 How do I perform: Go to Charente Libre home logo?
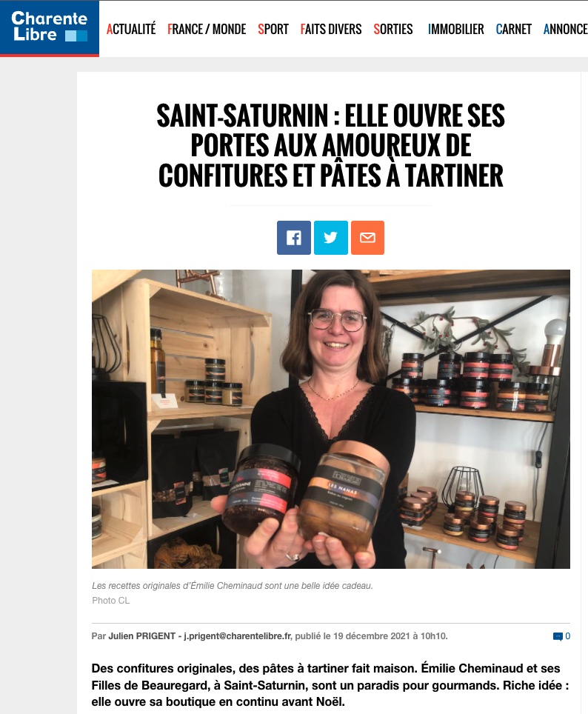(49, 27)
